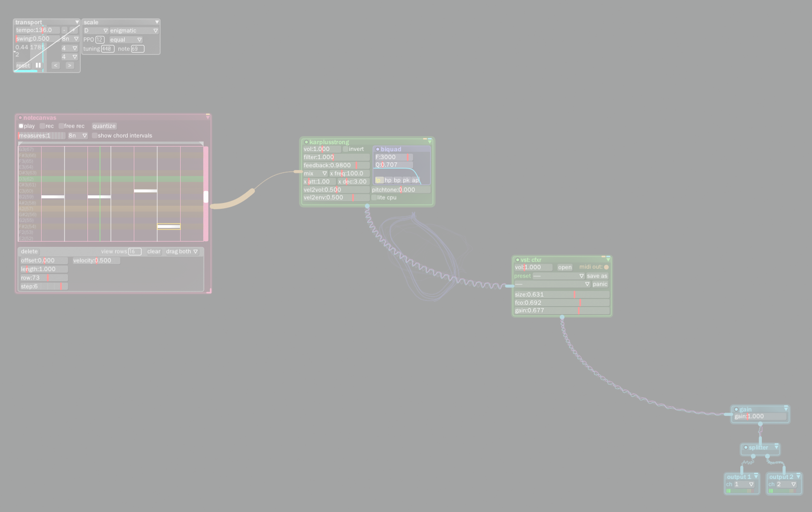Decrease tempo with the minus button
The width and height of the screenshot is (812, 512).
pyautogui.click(x=64, y=30)
